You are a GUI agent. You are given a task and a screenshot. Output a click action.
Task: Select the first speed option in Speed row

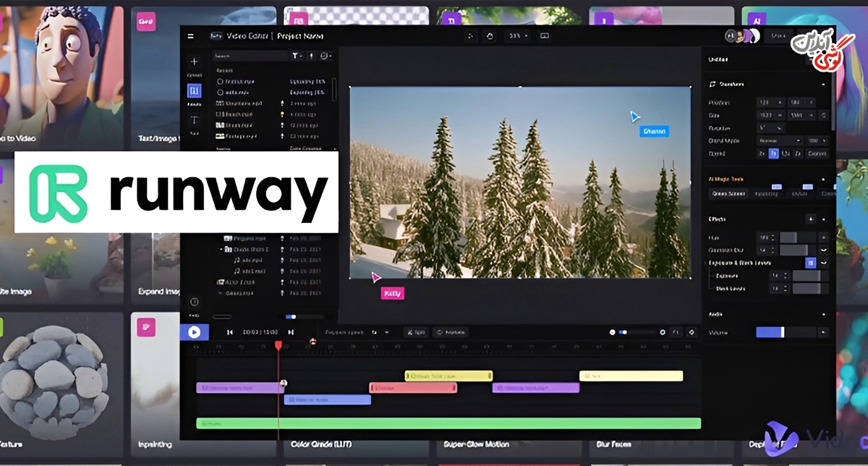point(762,153)
